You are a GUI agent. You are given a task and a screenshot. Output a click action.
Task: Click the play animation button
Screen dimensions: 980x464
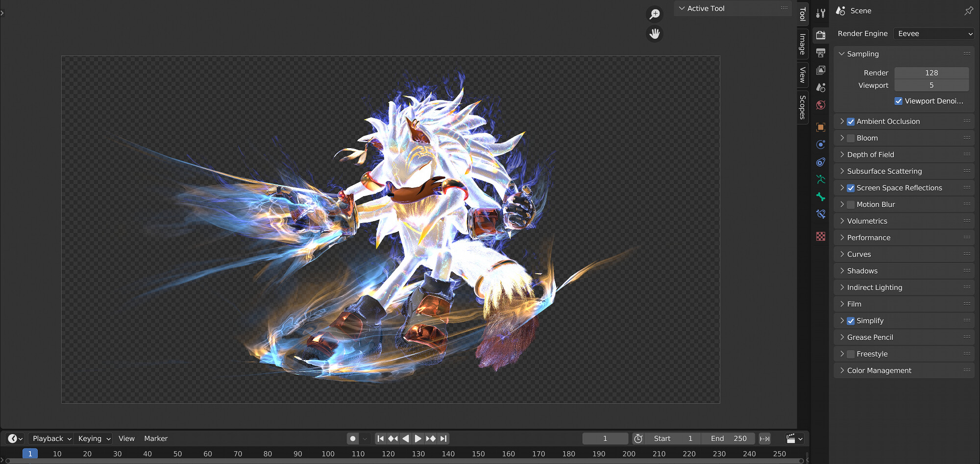click(418, 438)
